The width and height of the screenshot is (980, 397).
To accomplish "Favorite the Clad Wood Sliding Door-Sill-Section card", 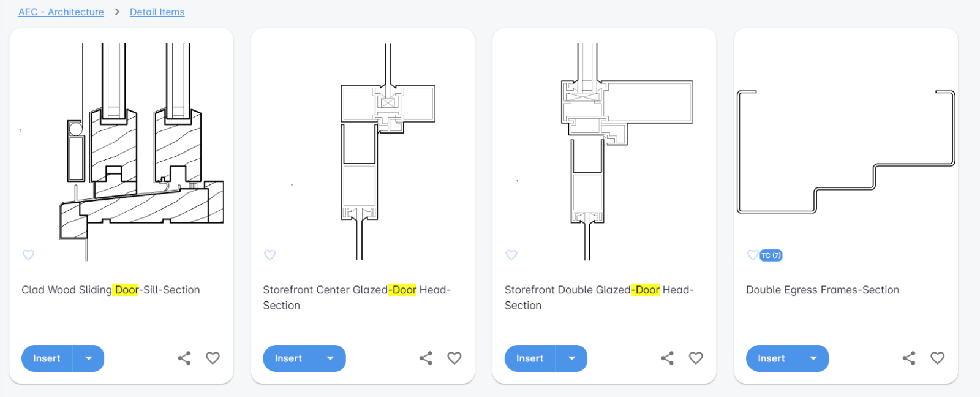I will pos(213,358).
